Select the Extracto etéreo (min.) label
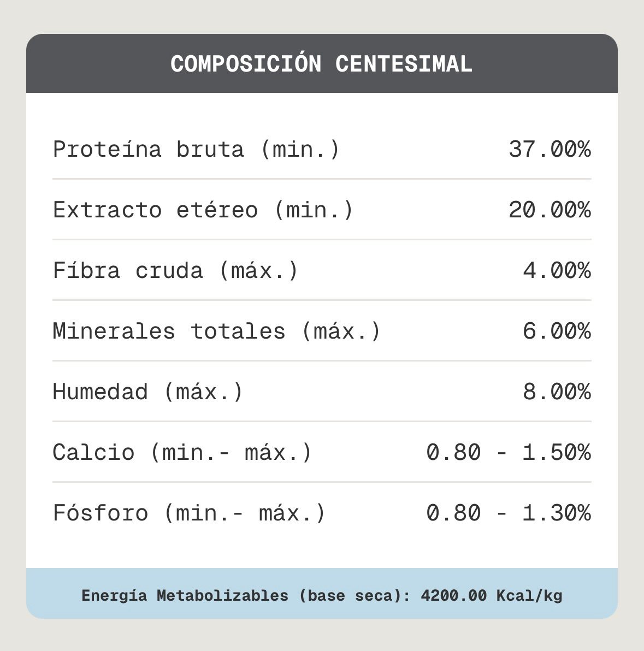 pyautogui.click(x=203, y=210)
